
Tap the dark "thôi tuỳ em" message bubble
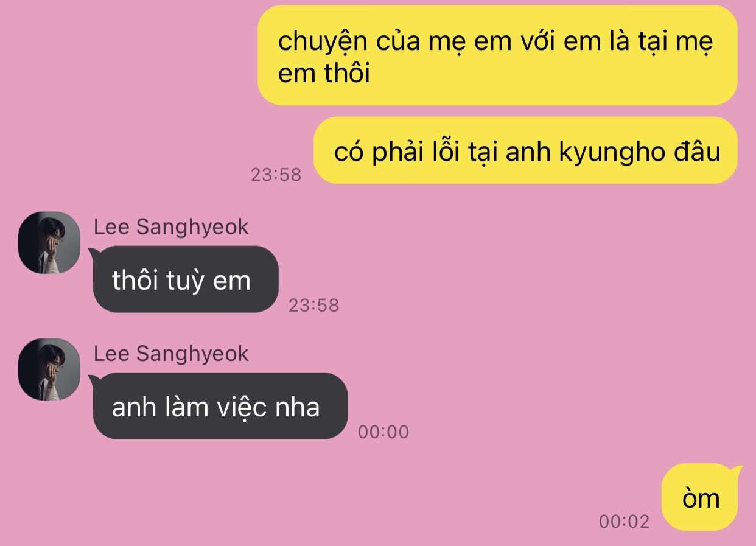(186, 279)
